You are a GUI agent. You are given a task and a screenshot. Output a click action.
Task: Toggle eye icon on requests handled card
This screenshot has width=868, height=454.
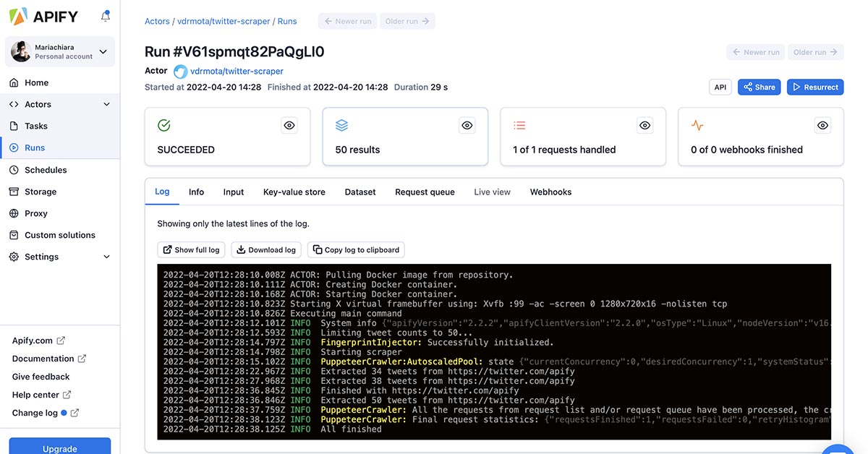[645, 126]
